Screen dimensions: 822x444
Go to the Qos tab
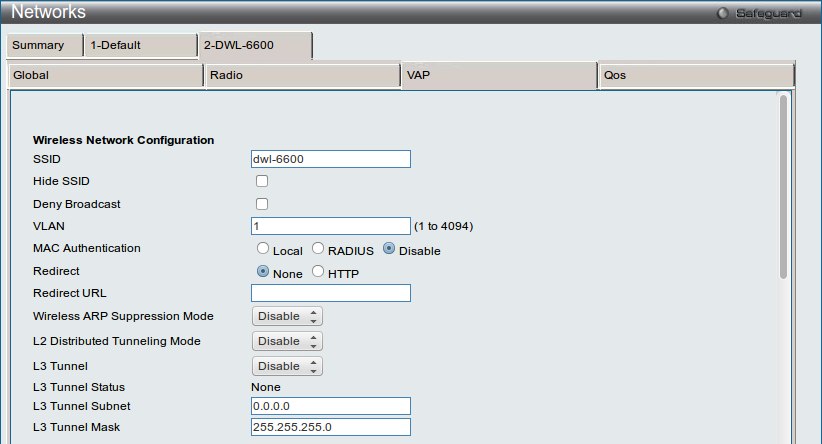coord(695,75)
